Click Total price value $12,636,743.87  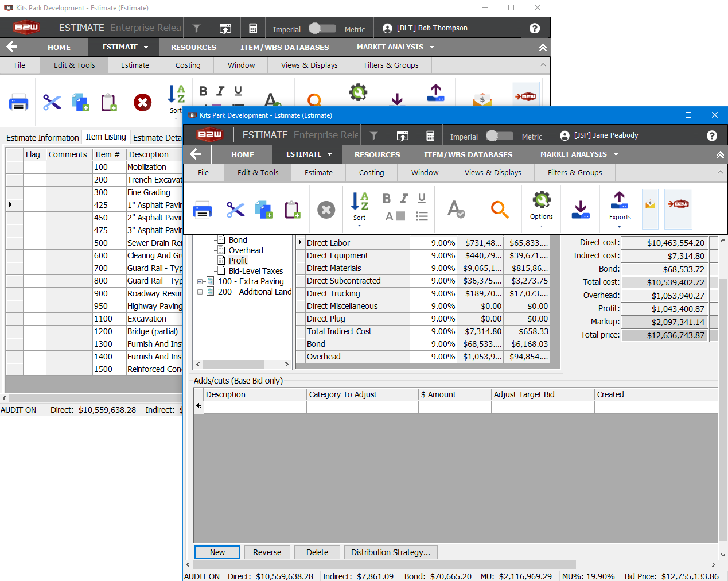pyautogui.click(x=664, y=335)
